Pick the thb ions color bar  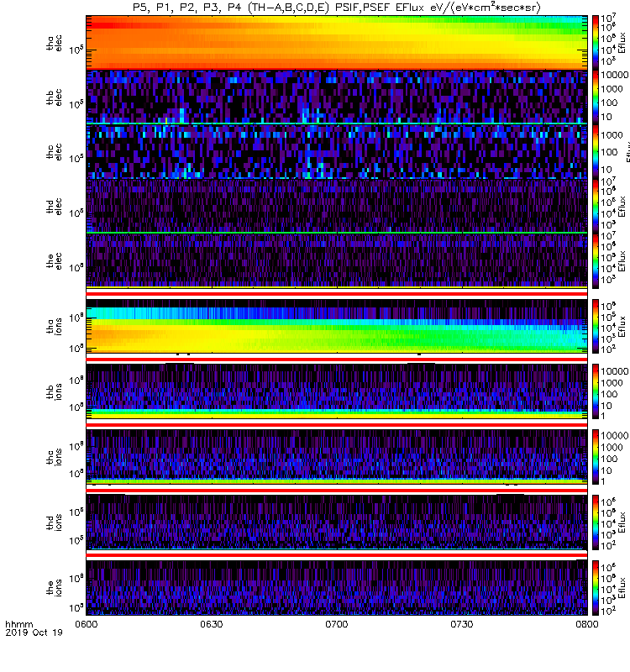pyautogui.click(x=596, y=391)
